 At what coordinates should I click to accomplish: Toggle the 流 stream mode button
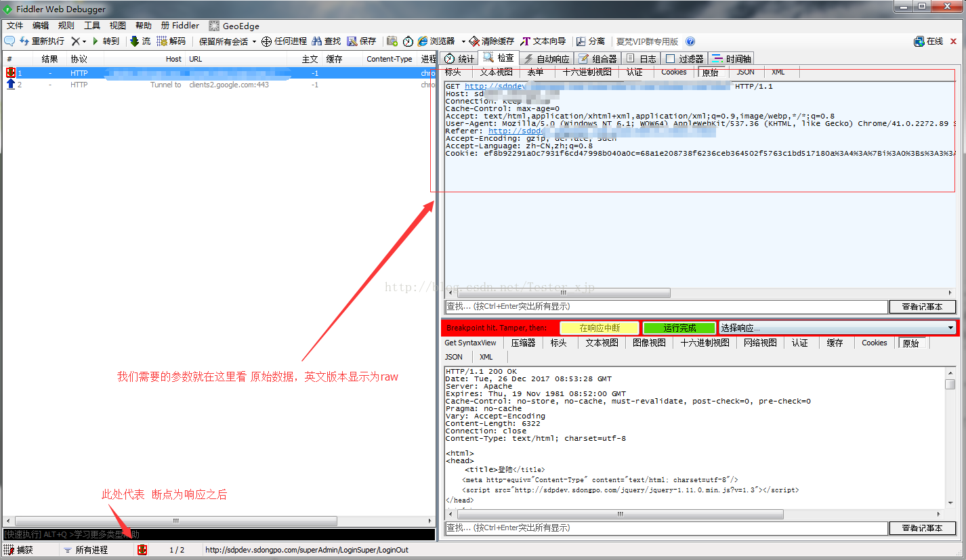click(140, 41)
